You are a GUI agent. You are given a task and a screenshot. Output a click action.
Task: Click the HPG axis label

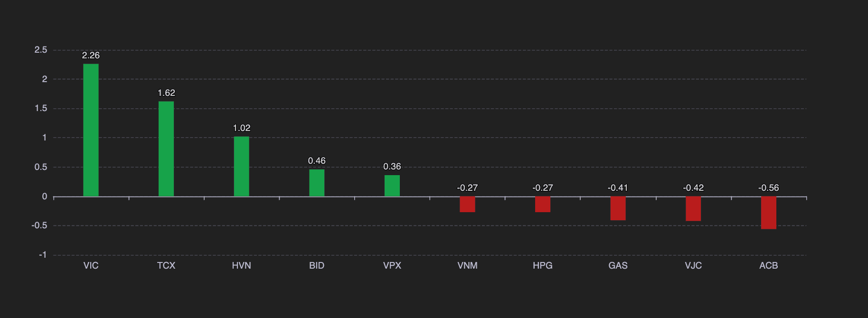(x=543, y=266)
